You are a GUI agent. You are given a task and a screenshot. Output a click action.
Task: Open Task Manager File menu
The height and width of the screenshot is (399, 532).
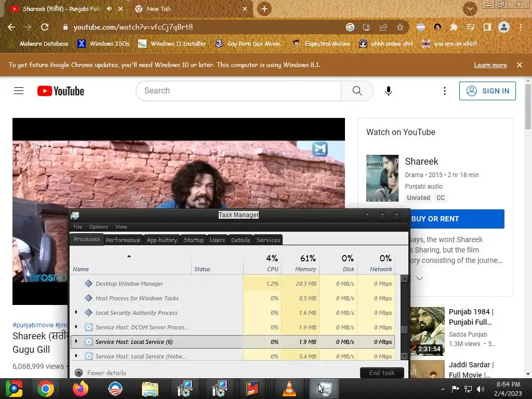click(78, 227)
